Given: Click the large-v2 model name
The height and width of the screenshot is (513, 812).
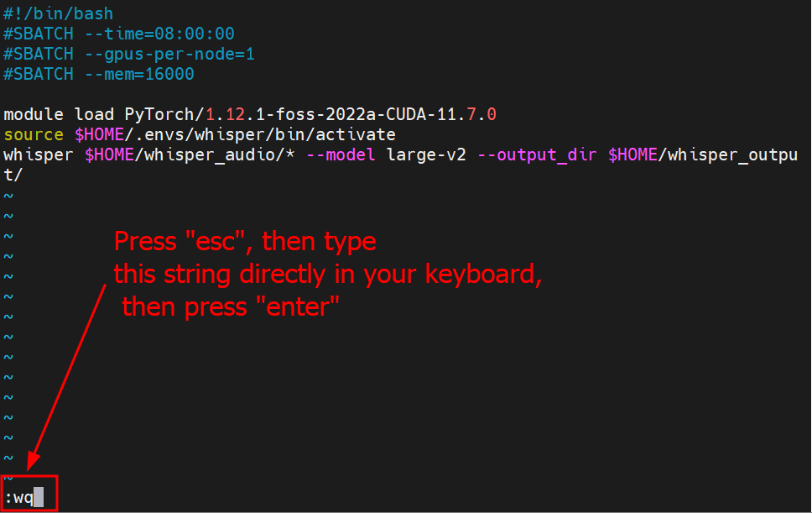Looking at the screenshot, I should coord(426,154).
